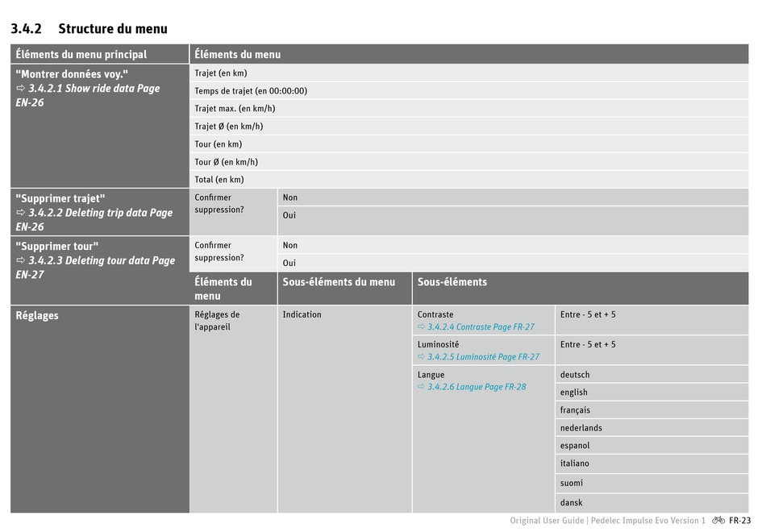Click arrow icon before 3.4.2.3 Deleting tour data
This screenshot has height=532, width=766.
[x=21, y=261]
